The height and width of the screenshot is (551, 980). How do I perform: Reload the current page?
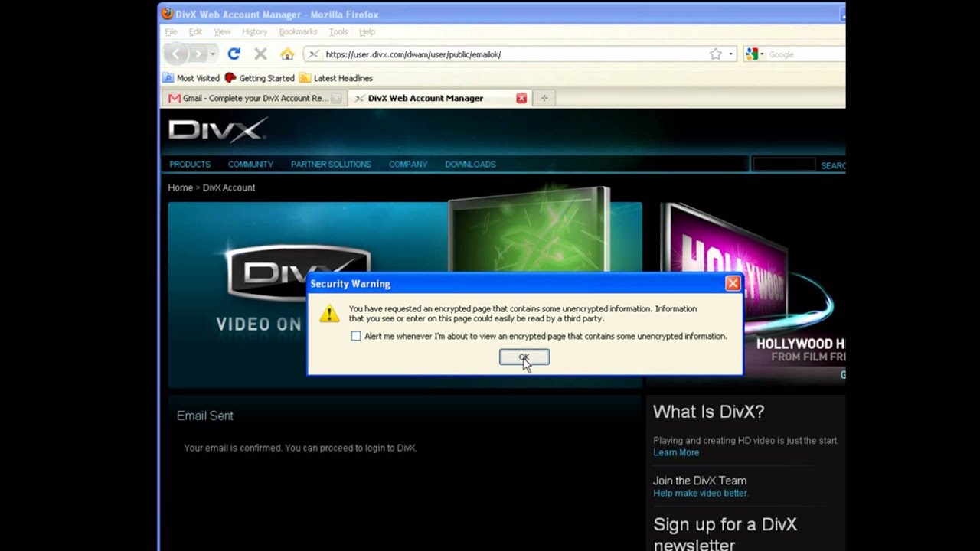[234, 54]
